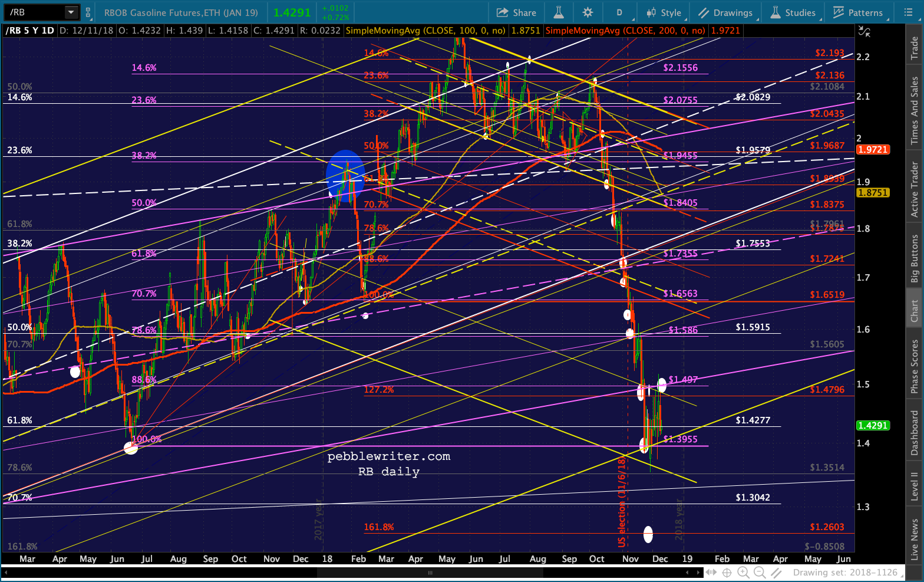Click the $2.1556 pink level label
The image size is (924, 582).
[681, 68]
